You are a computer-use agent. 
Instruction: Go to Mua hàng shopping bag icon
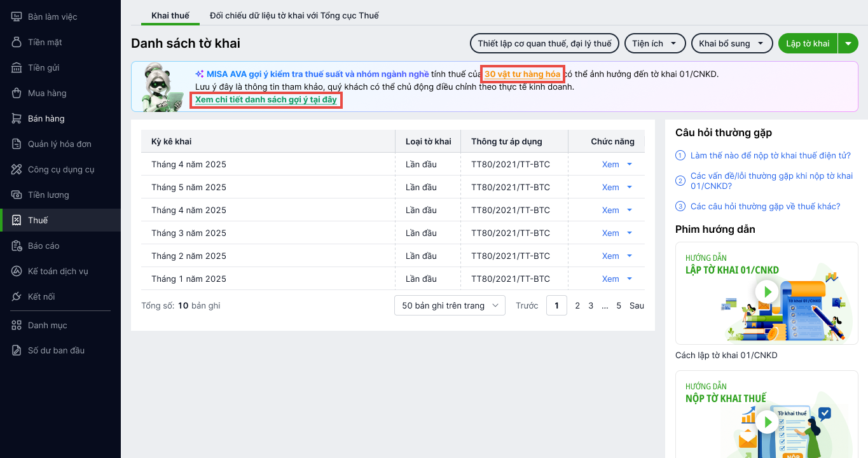click(17, 93)
